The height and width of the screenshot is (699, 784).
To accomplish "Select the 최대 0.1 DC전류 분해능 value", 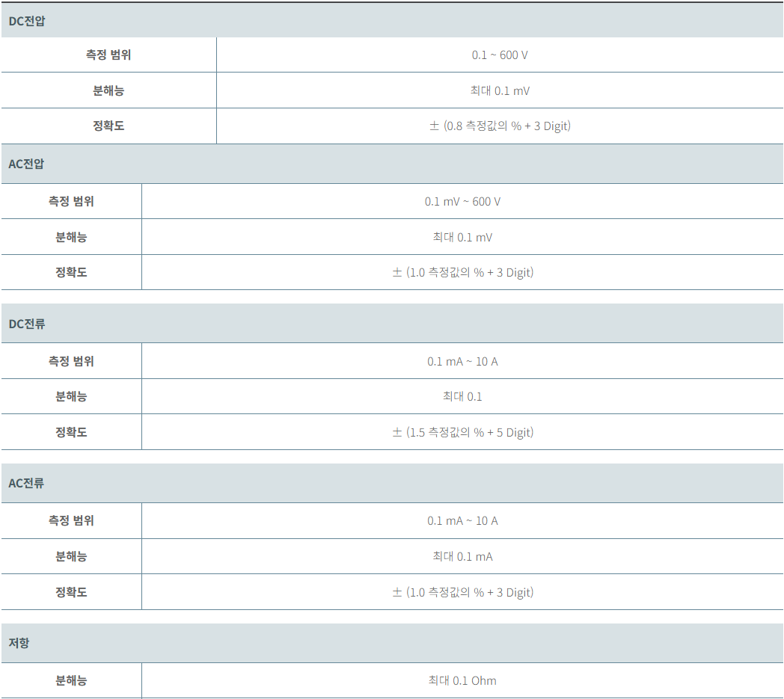I will [x=462, y=397].
